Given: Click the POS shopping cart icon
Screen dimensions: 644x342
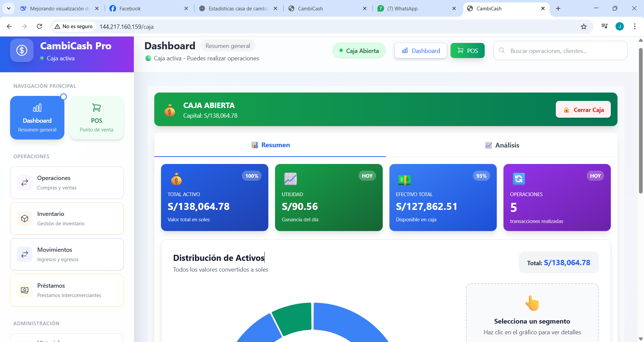Looking at the screenshot, I should click(x=96, y=107).
